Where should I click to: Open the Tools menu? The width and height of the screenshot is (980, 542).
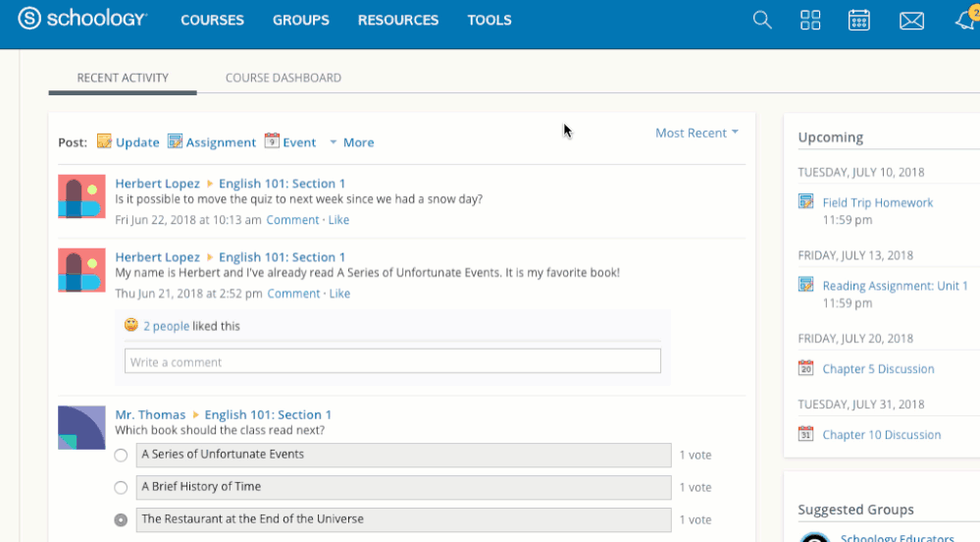pos(490,20)
